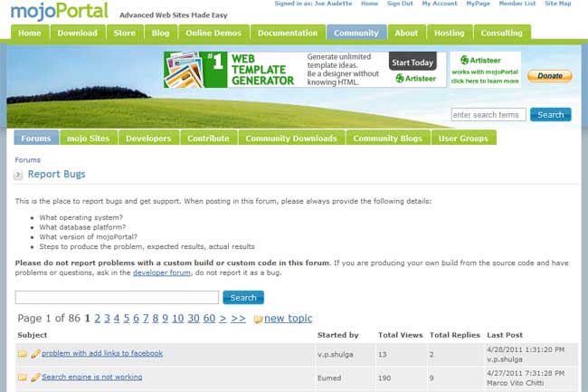Viewport: 588px width, 392px height.
Task: Click the forum Search button above the pagination
Action: pyautogui.click(x=243, y=297)
